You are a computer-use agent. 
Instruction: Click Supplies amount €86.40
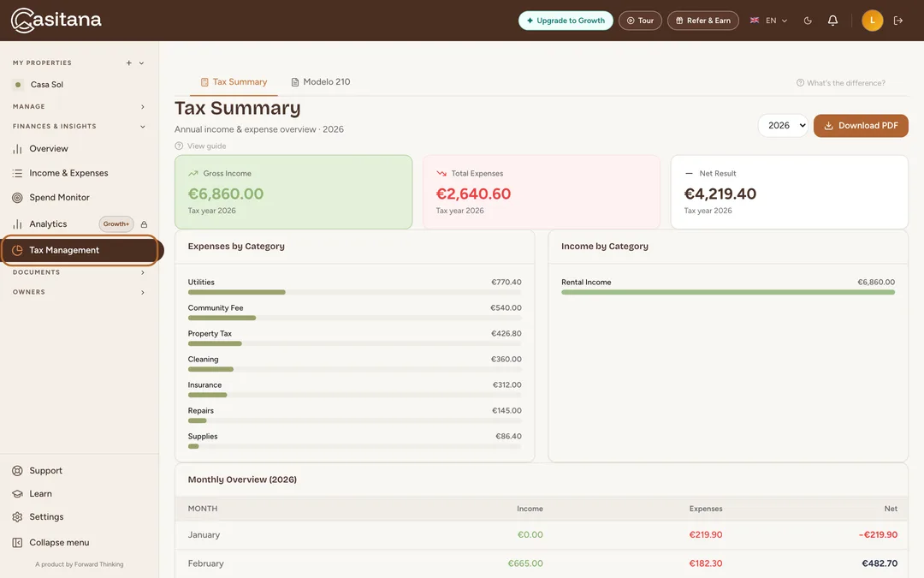(508, 437)
